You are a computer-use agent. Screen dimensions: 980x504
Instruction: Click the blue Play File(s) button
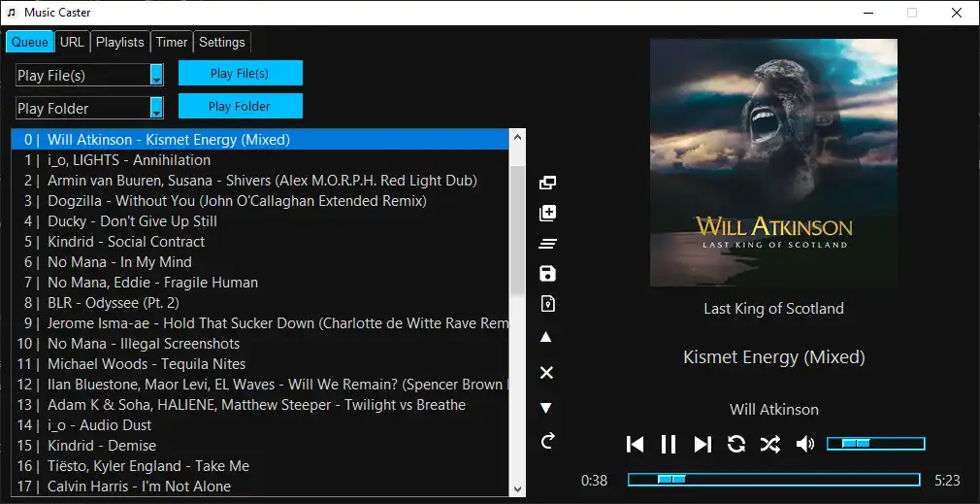240,73
